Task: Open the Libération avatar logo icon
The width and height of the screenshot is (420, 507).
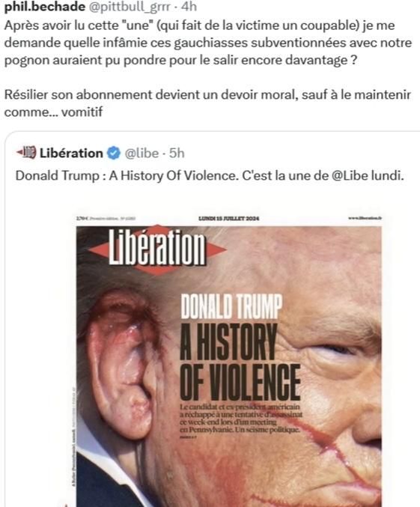Action: point(26,153)
